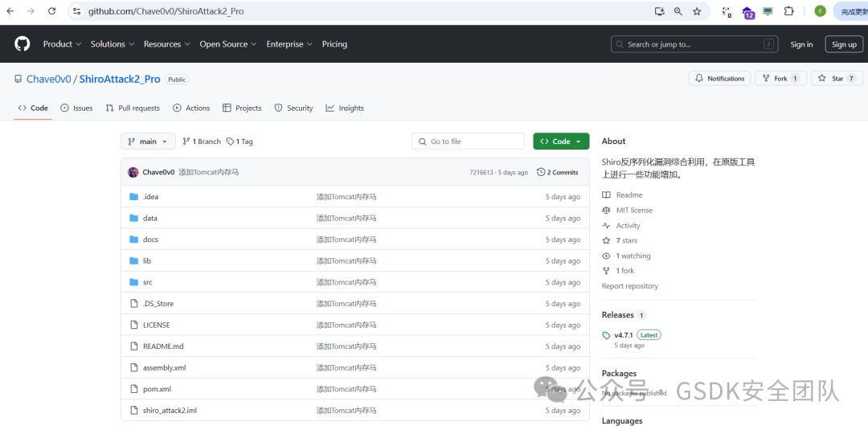The height and width of the screenshot is (426, 868).
Task: View the 1 Branch link
Action: (202, 141)
